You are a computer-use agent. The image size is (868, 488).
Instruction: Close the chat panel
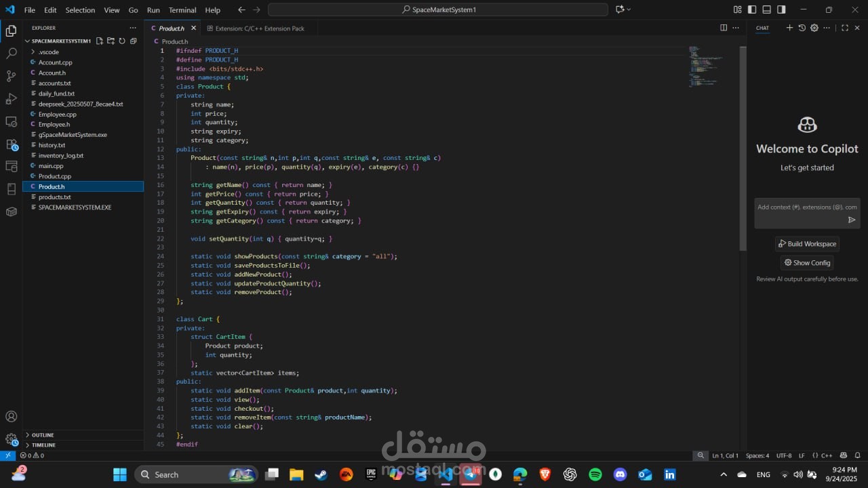[x=857, y=28]
